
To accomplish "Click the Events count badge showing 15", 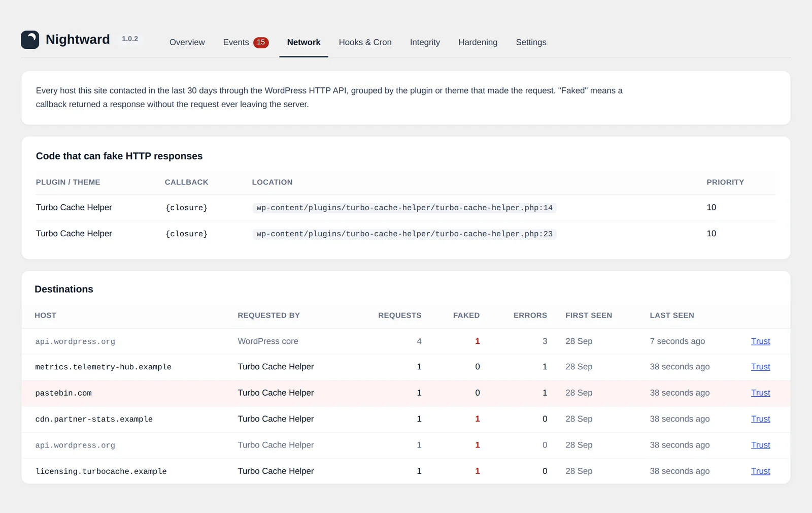I will (x=261, y=42).
